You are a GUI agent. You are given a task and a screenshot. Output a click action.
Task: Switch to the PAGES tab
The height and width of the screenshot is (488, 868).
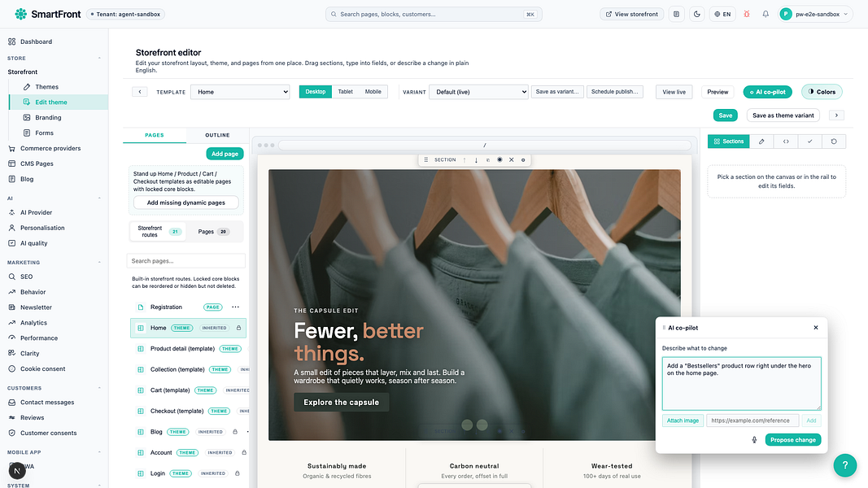[155, 135]
